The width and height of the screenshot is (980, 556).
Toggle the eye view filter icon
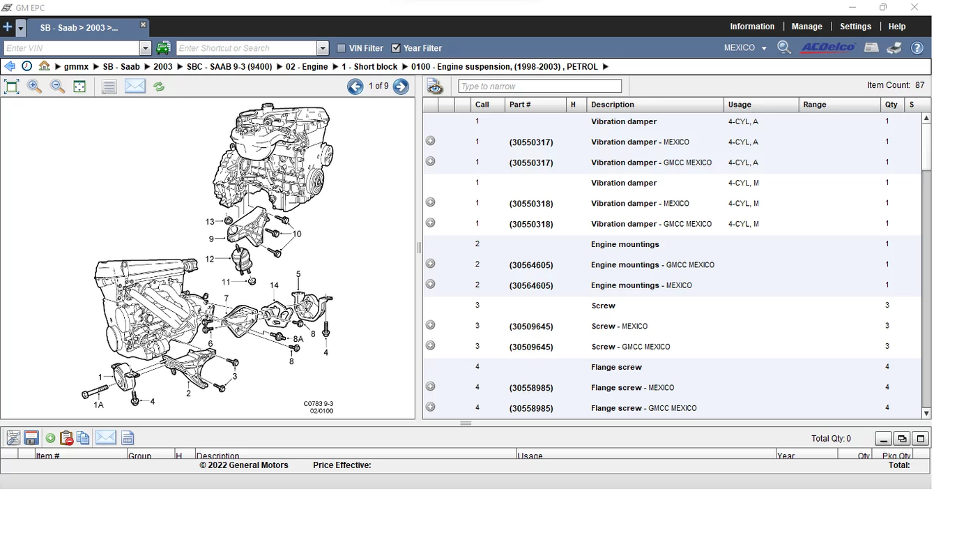[435, 87]
